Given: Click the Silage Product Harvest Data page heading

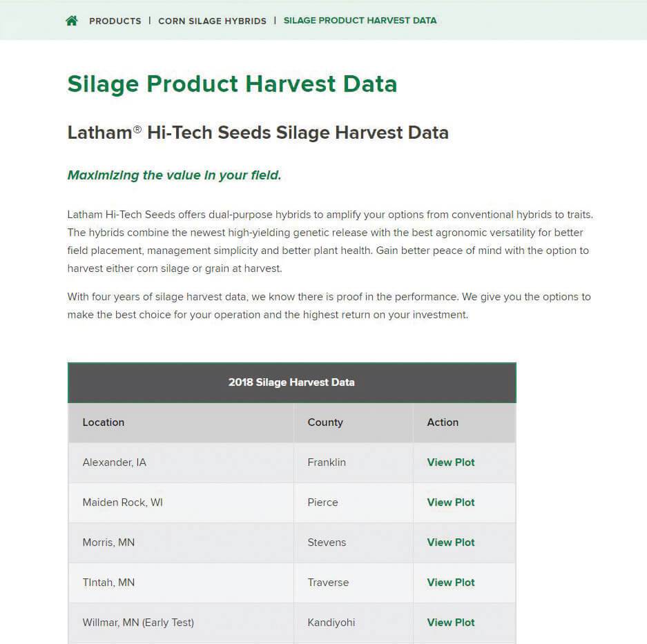Looking at the screenshot, I should pos(232,84).
